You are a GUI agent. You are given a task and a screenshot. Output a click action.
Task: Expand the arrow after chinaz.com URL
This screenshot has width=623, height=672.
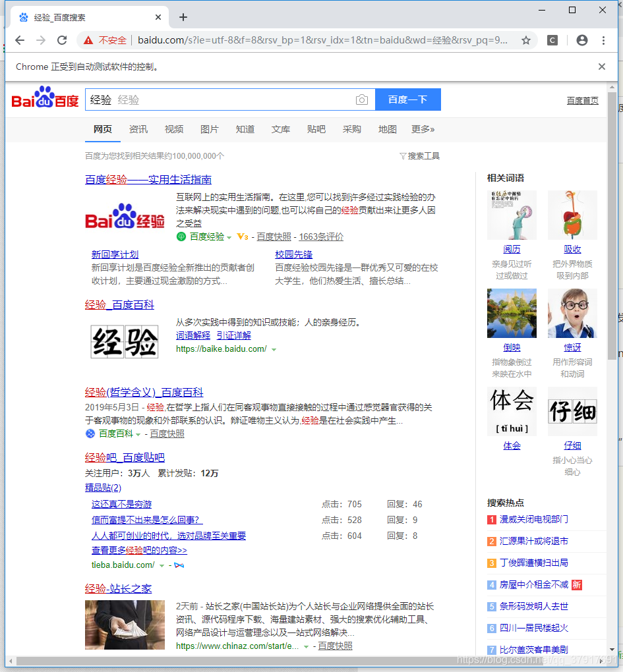click(306, 647)
